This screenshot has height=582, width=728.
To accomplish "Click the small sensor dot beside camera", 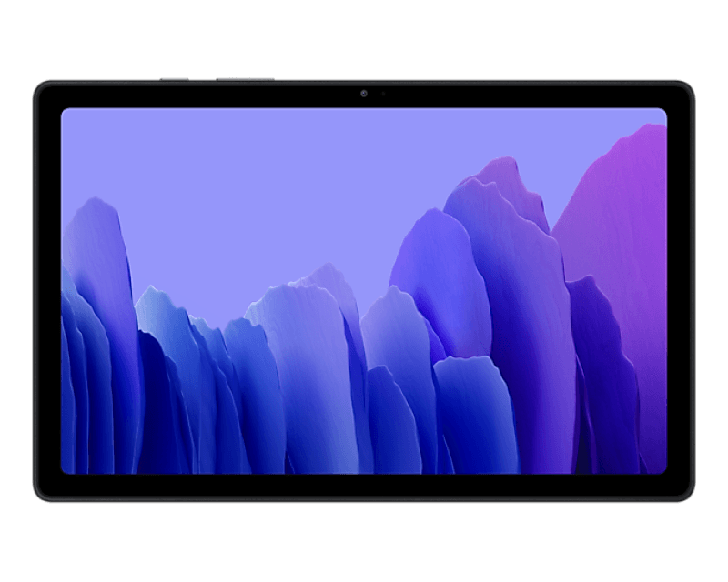I will (382, 93).
